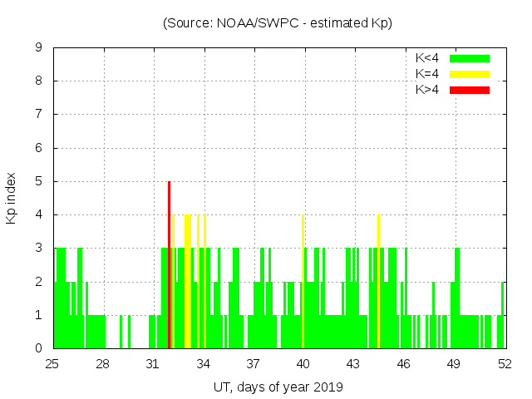The image size is (532, 399).
Task: Click the 'Kp index' y-axis label
Action: [x=12, y=198]
